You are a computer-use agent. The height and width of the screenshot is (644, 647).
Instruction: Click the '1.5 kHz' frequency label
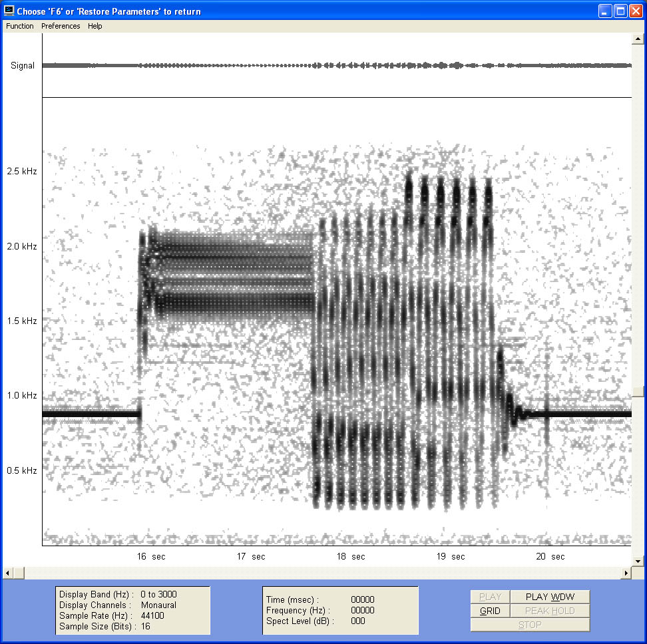(22, 321)
